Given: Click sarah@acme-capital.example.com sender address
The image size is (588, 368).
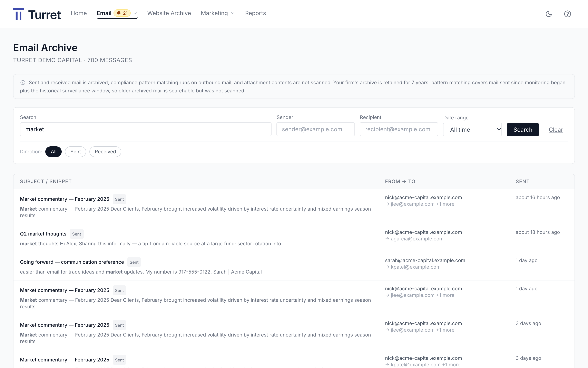Looking at the screenshot, I should click(425, 260).
